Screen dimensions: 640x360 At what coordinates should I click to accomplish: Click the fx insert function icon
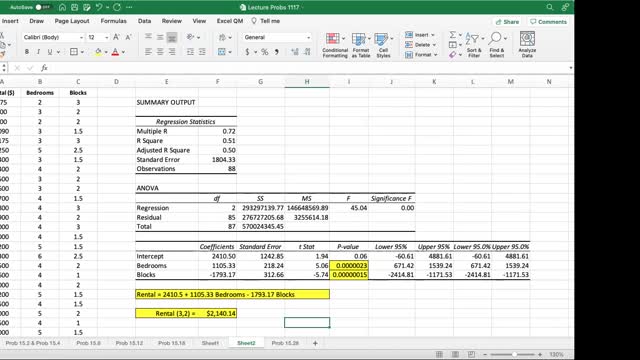click(x=44, y=68)
